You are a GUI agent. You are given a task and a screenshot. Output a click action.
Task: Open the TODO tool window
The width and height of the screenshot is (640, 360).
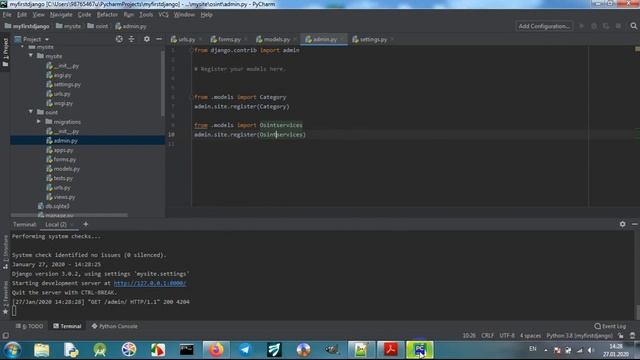coord(29,326)
